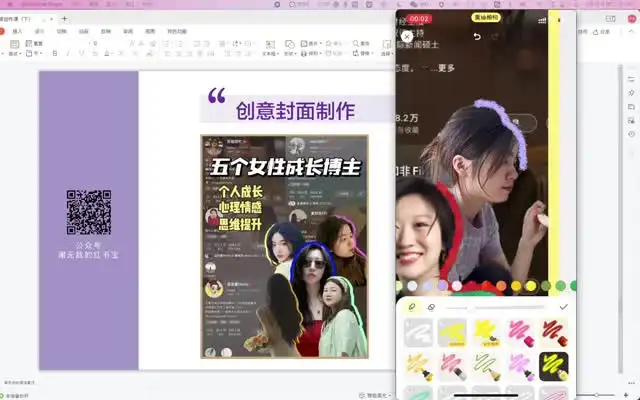The image size is (640, 400).
Task: Click the undo arrow in phone editor
Action: point(477,37)
